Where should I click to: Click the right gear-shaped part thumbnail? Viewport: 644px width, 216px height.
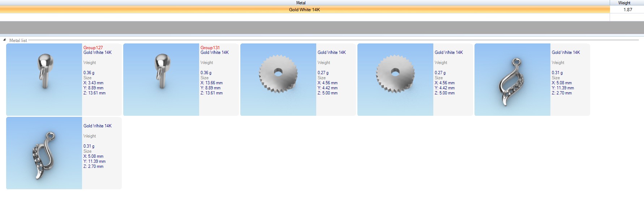point(395,80)
